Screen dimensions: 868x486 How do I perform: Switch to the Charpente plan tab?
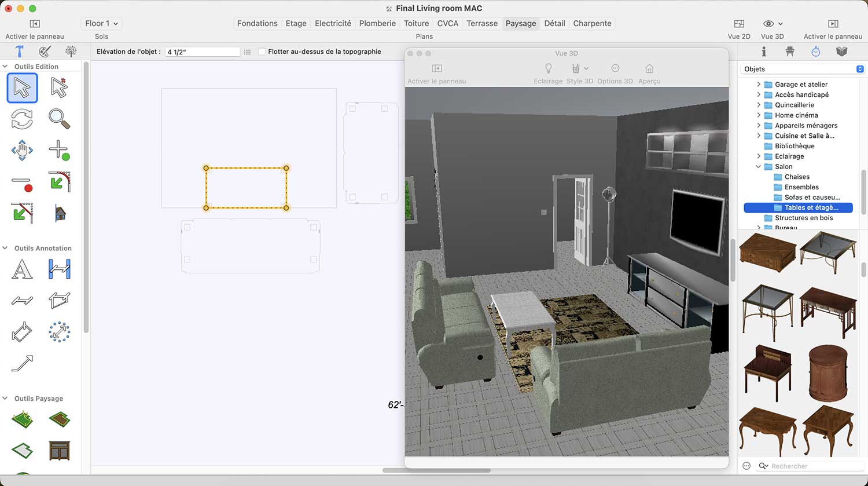[x=592, y=23]
